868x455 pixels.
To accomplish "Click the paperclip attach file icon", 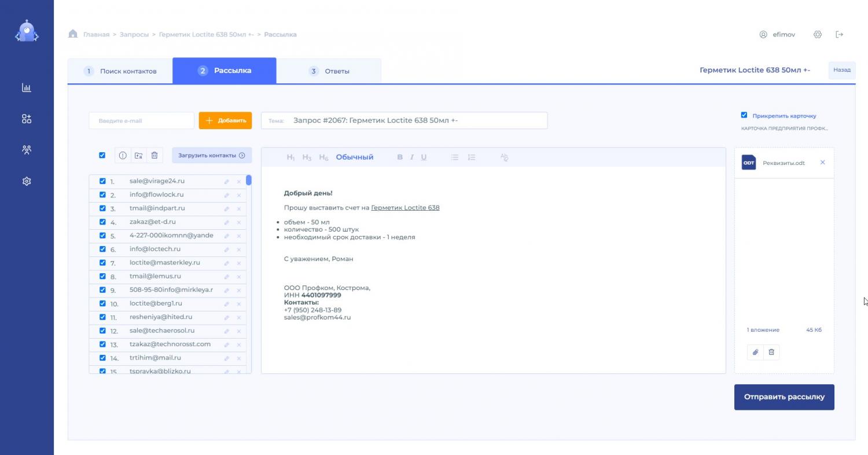I will [x=755, y=352].
